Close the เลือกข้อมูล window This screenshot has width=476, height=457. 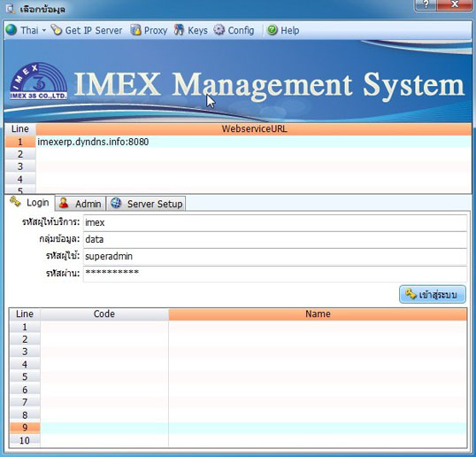(x=455, y=4)
